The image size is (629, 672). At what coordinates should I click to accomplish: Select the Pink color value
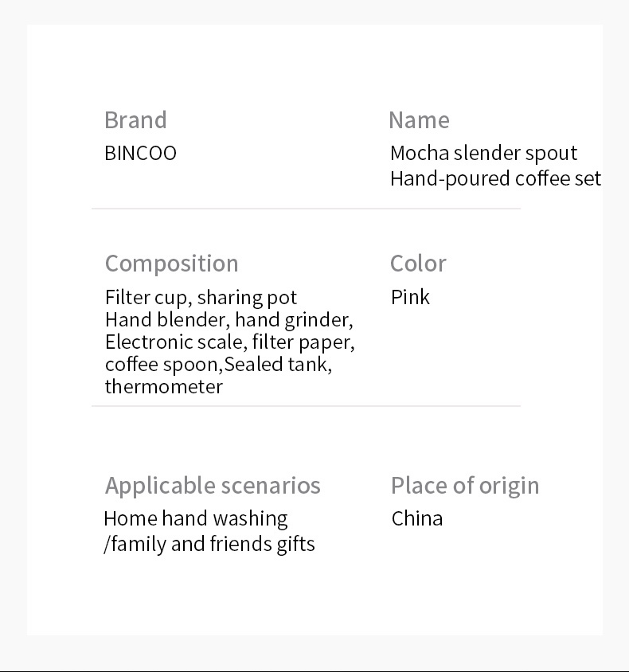pyautogui.click(x=410, y=297)
